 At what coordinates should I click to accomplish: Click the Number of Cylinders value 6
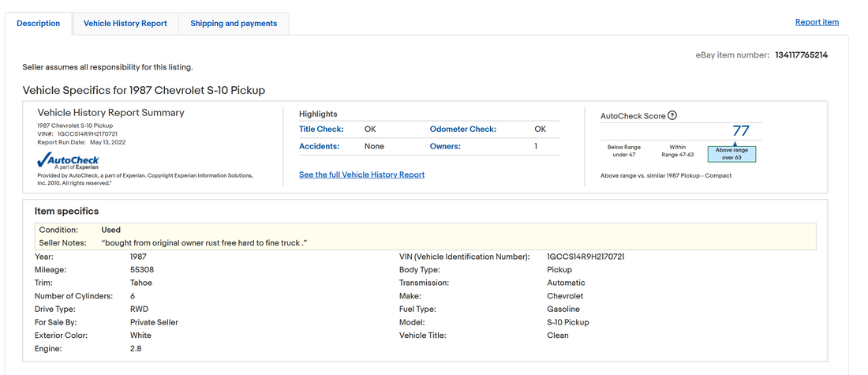pyautogui.click(x=133, y=296)
